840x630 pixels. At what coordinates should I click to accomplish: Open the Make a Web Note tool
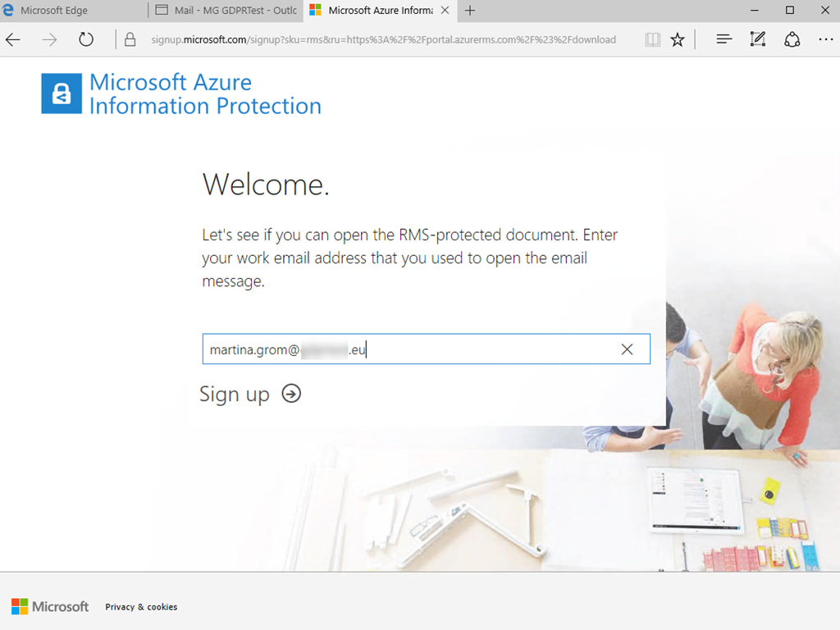(x=758, y=39)
